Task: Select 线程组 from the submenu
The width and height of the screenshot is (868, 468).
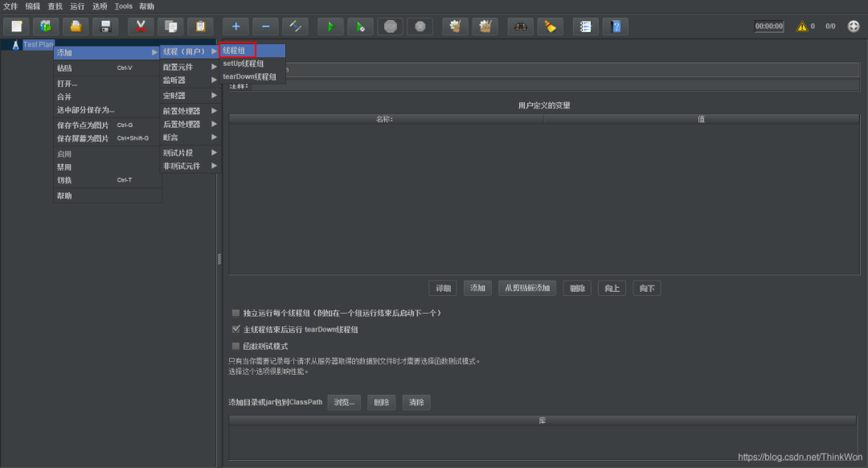Action: pos(252,51)
